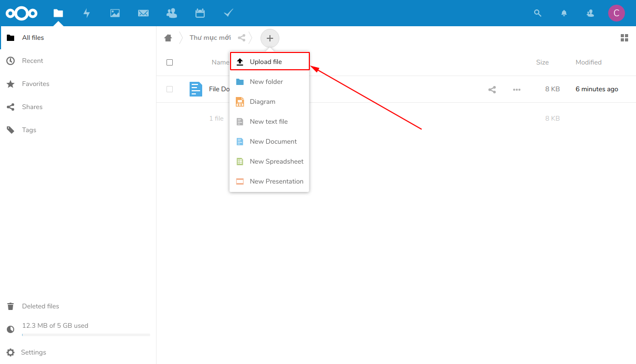Choose New Spreadsheet from menu
This screenshot has width=636, height=364.
coord(269,162)
